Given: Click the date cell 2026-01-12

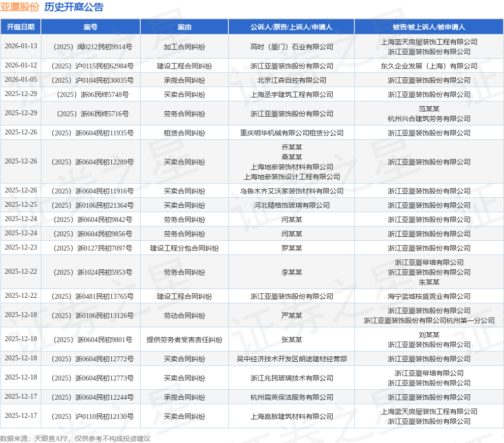Looking at the screenshot, I should click(21, 65).
